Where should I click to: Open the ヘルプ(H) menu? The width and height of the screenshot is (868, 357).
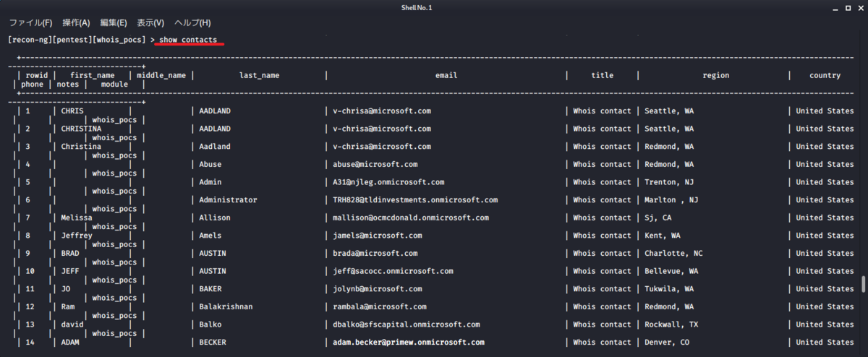click(x=192, y=23)
